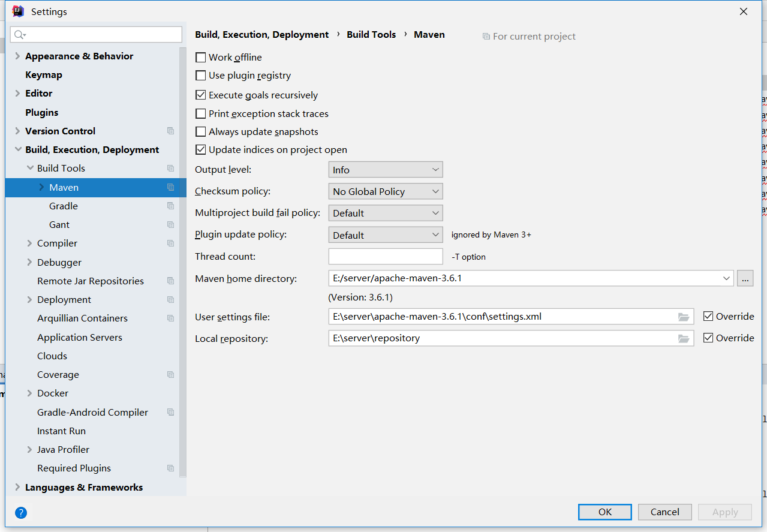Expand the Editor settings node
The width and height of the screenshot is (767, 532).
(17, 93)
